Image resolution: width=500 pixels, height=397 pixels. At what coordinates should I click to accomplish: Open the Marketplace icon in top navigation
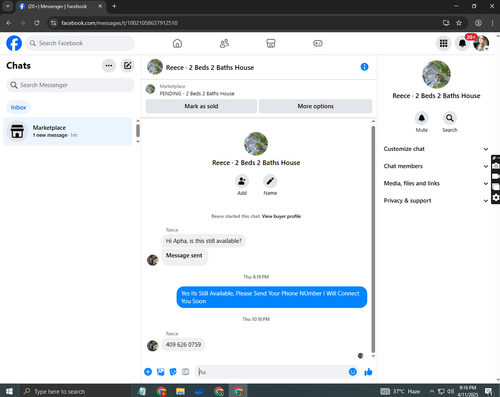pos(271,43)
